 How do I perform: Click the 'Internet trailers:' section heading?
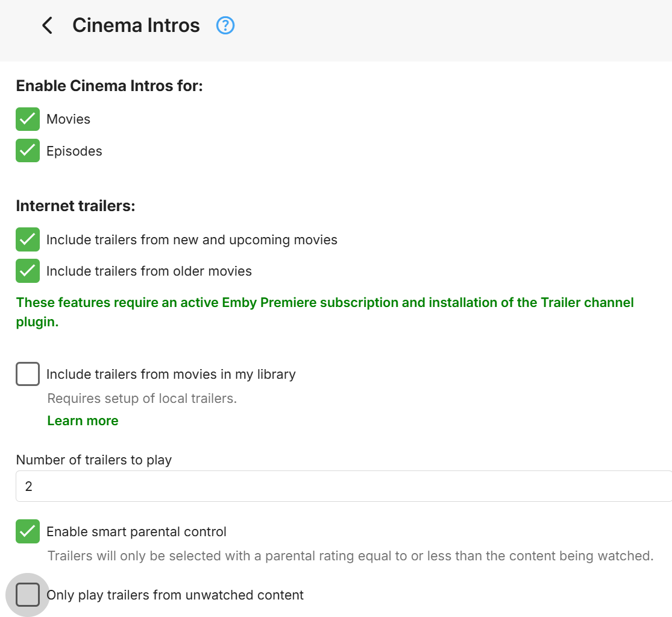click(x=75, y=206)
